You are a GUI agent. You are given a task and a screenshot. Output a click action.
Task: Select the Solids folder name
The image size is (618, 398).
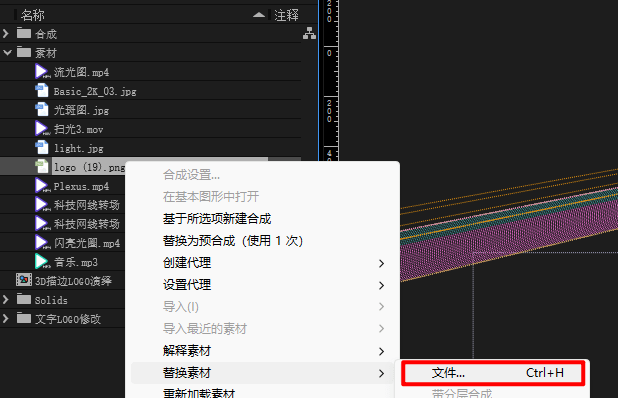(x=51, y=300)
